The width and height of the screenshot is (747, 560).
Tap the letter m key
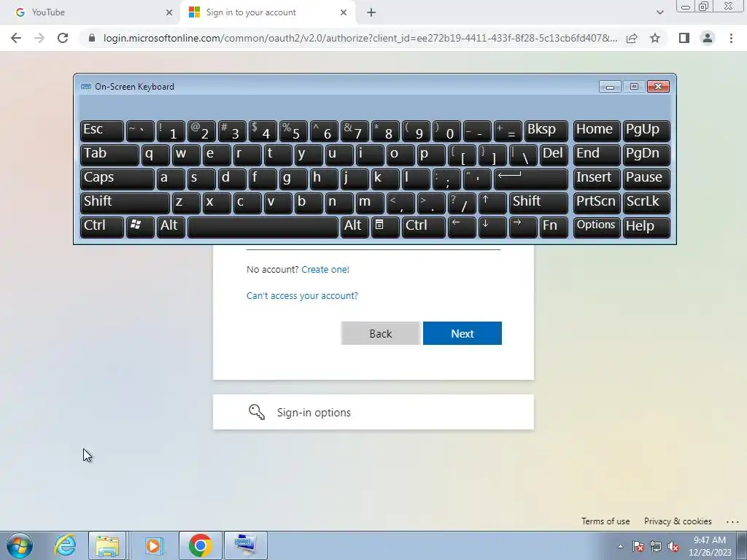coord(370,203)
